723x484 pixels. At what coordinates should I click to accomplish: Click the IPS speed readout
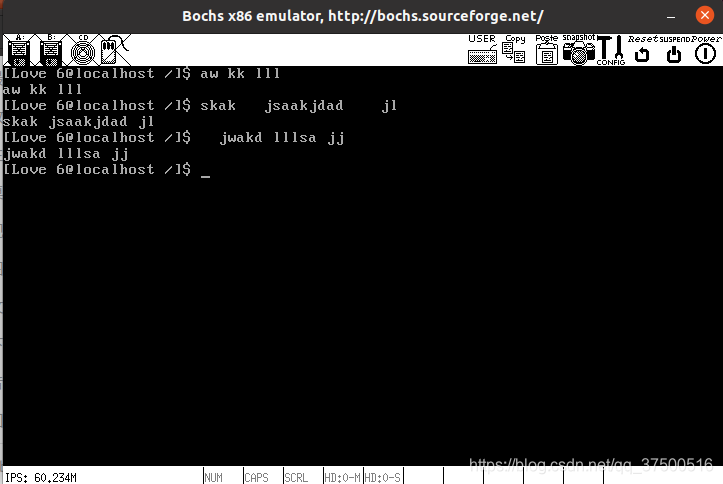41,478
